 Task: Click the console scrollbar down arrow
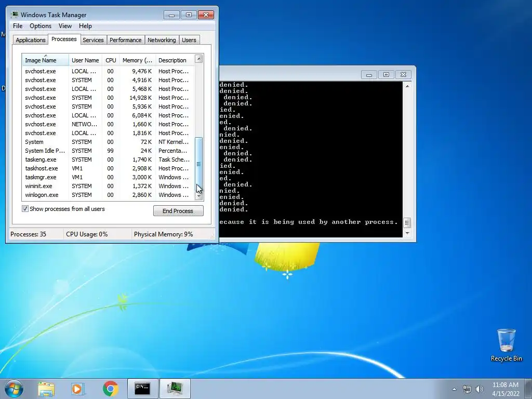407,233
